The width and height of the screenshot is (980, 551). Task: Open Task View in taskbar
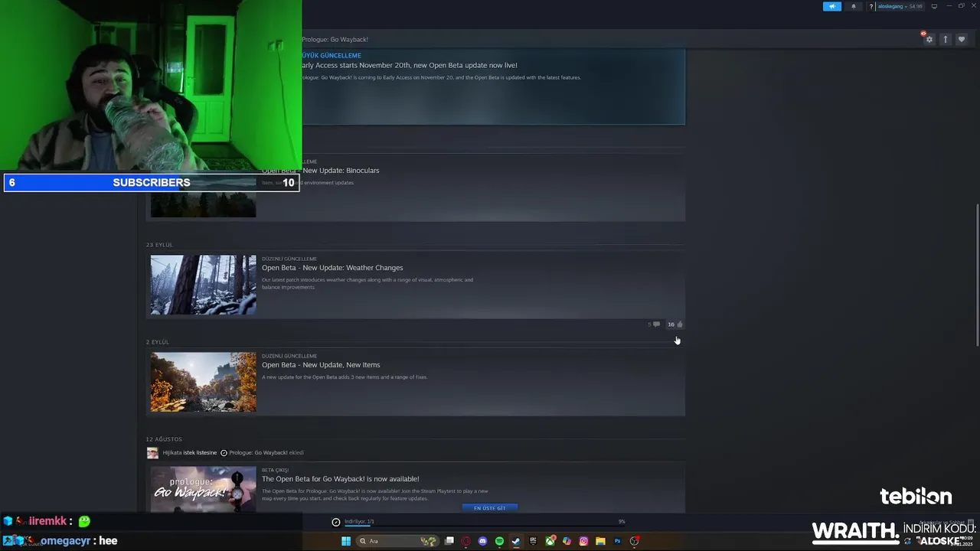[x=449, y=541]
